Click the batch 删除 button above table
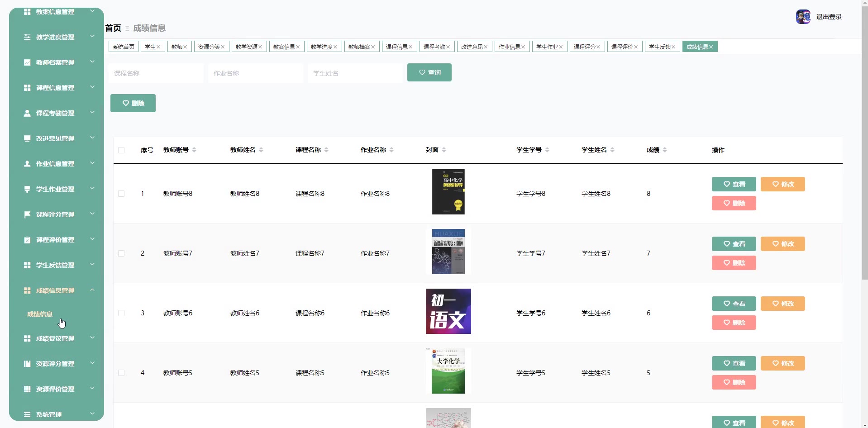This screenshot has height=428, width=868. [x=133, y=103]
